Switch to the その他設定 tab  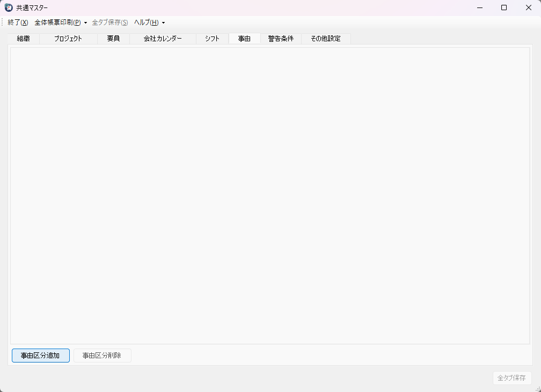click(326, 39)
